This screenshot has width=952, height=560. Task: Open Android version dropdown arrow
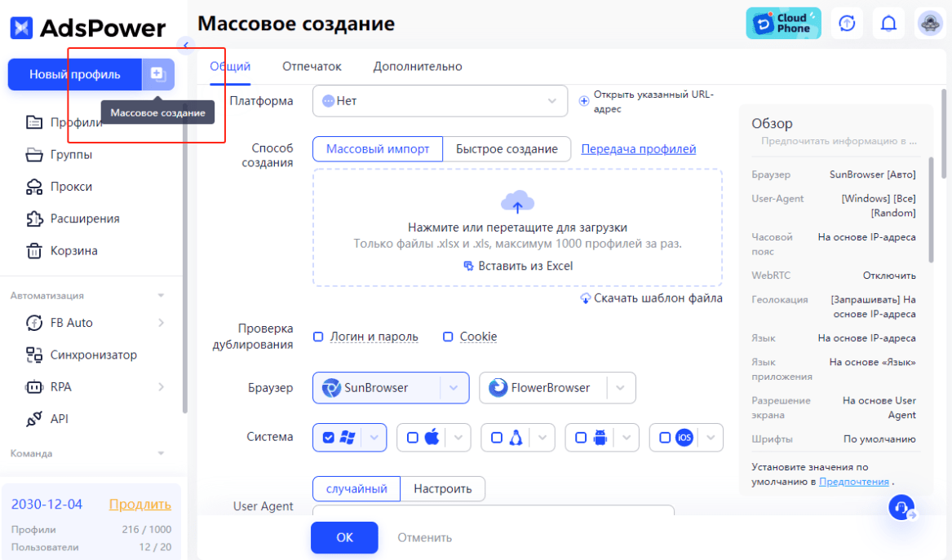tap(626, 438)
